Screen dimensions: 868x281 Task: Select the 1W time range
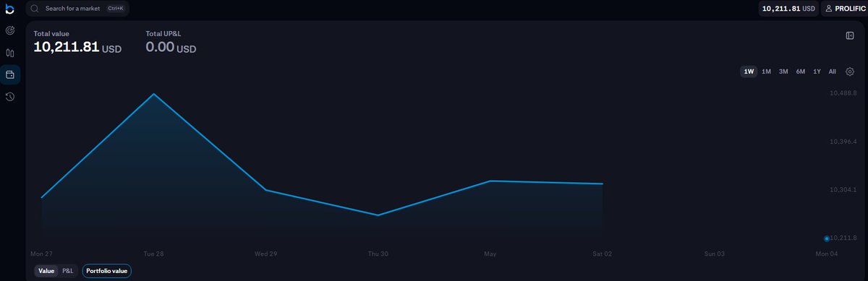click(749, 72)
